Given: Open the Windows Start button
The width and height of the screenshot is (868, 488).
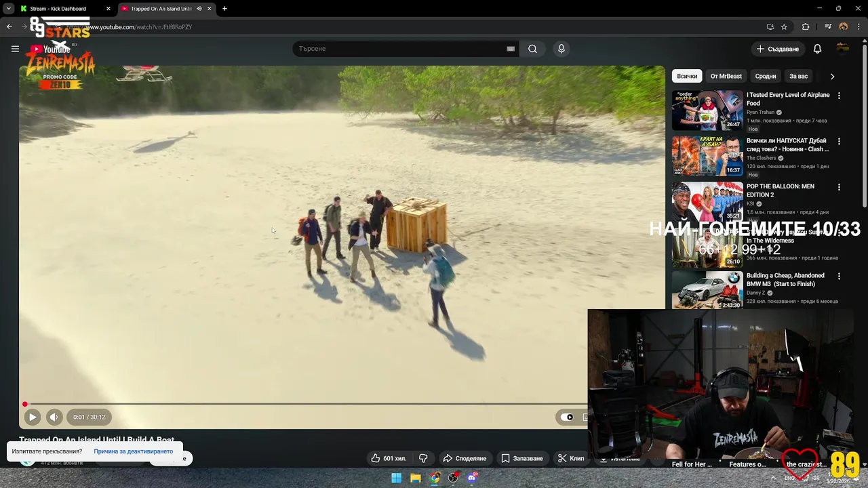Looking at the screenshot, I should pos(397,478).
